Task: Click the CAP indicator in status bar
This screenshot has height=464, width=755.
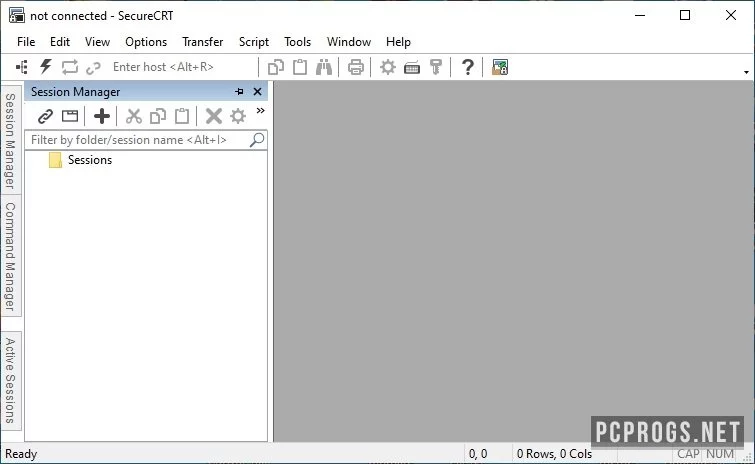Action: pos(688,454)
